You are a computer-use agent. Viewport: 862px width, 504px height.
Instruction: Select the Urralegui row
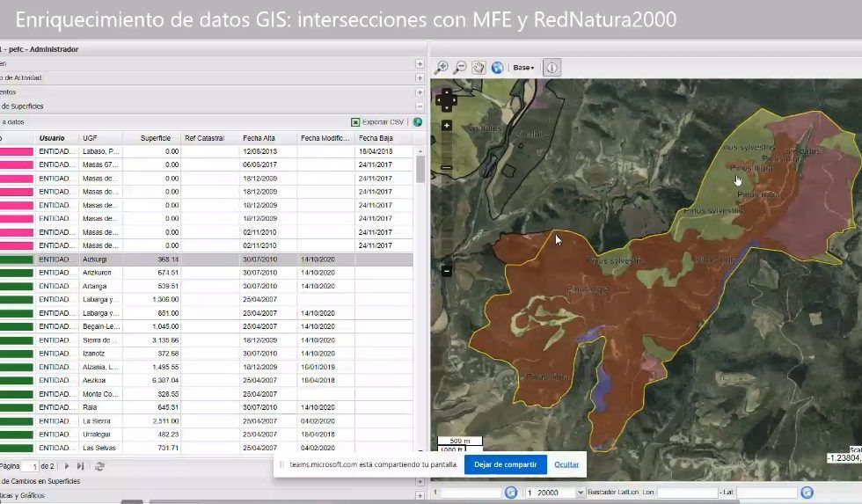[206, 435]
